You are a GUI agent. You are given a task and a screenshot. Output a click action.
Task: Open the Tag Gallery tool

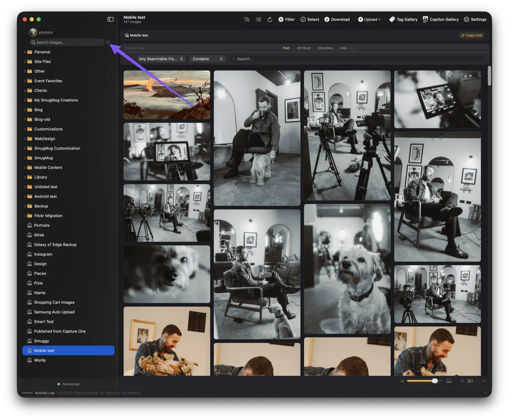pyautogui.click(x=403, y=19)
